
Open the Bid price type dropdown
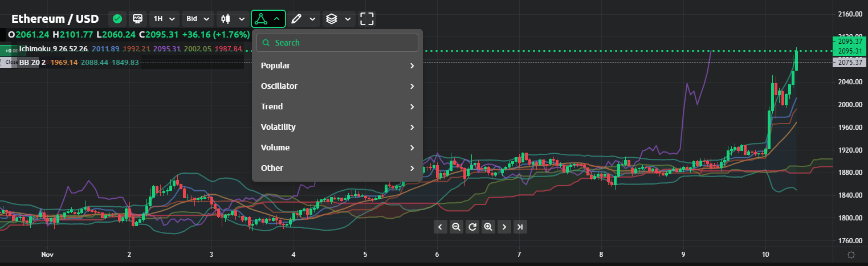coord(198,19)
